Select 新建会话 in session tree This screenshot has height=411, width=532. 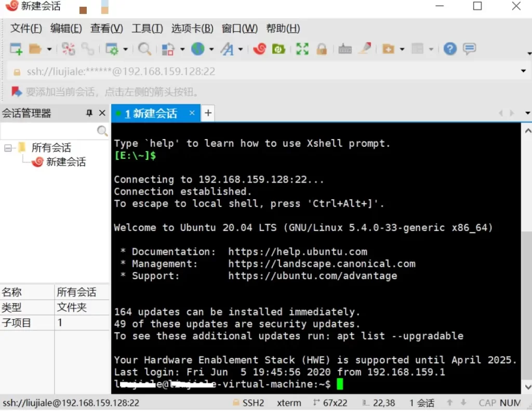point(66,162)
